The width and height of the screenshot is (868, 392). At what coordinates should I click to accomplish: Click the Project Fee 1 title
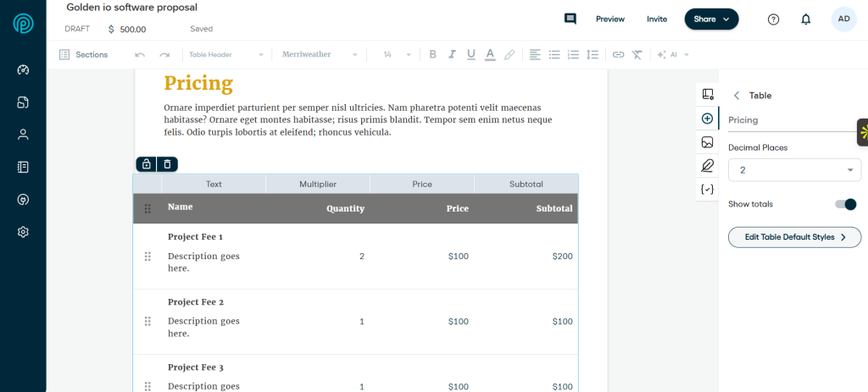[195, 236]
